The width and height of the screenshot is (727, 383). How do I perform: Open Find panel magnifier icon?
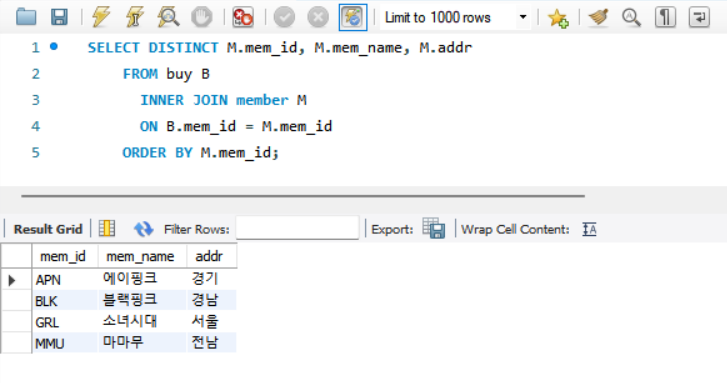pos(631,18)
